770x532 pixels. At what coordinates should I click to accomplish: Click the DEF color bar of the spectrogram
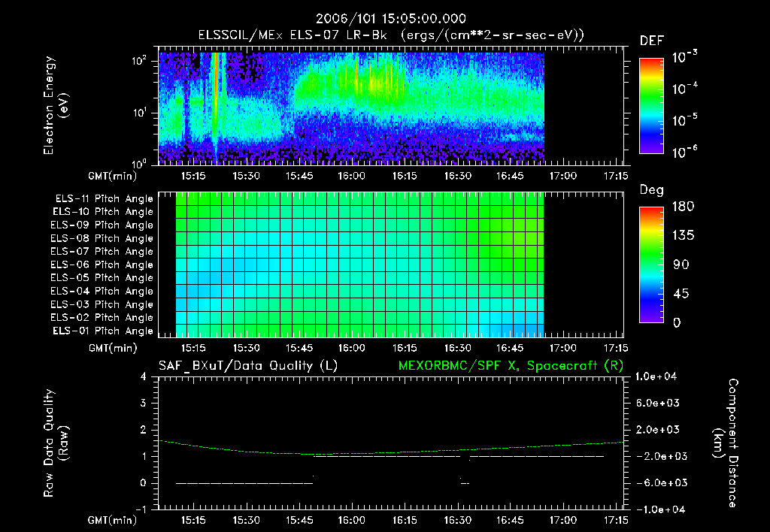[651, 105]
